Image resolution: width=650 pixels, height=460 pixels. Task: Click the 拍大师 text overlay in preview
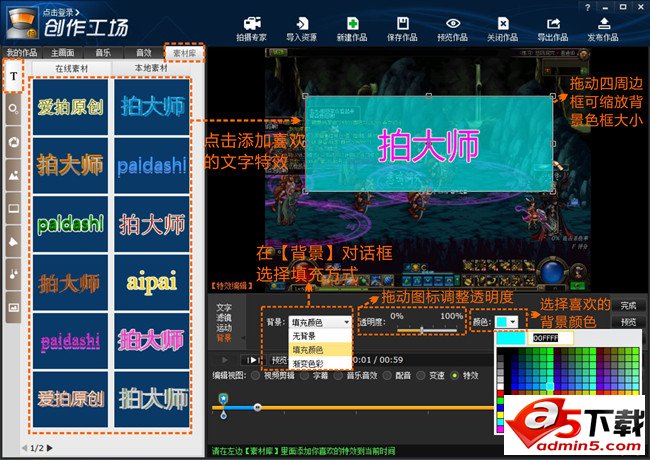428,145
